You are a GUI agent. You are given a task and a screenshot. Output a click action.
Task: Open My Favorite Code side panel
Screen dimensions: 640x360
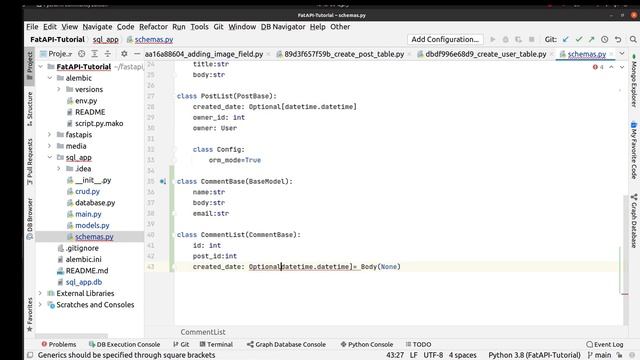(634, 150)
